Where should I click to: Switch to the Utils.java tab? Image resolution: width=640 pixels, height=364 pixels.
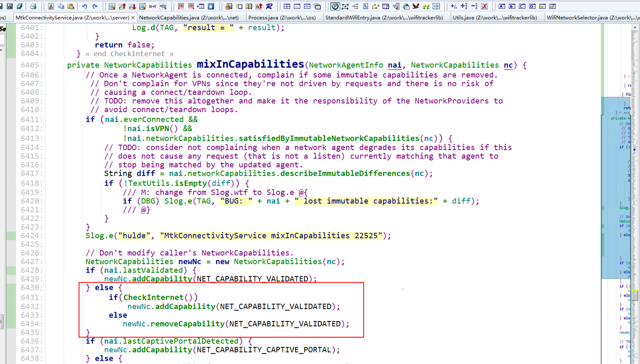tap(495, 17)
